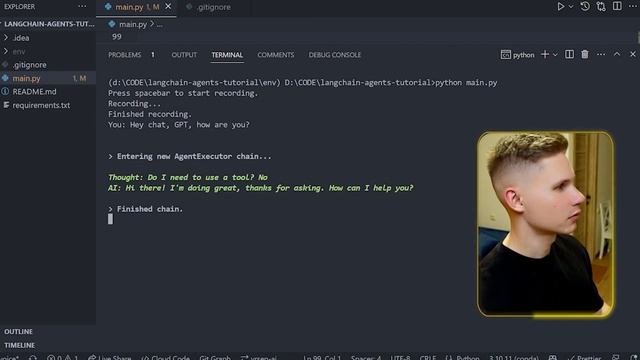Click the 'Finished recording.' line
Screen dimensions: 640x360
150,114
